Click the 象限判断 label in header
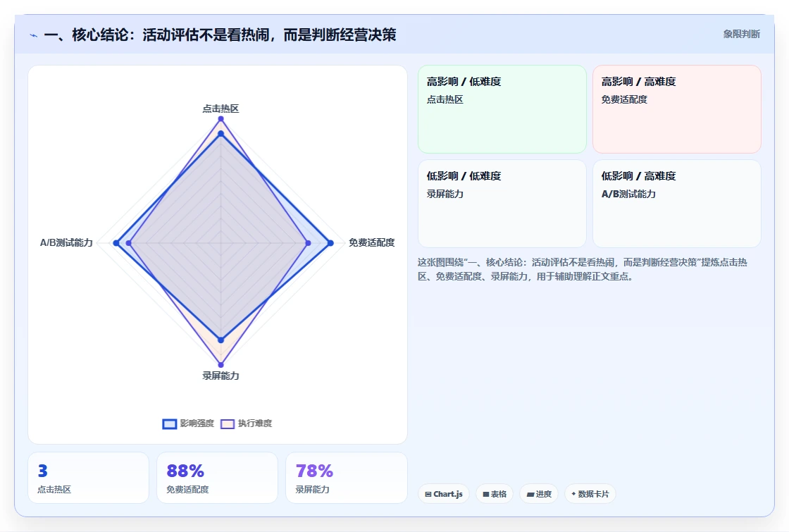The width and height of the screenshot is (789, 532). coord(742,35)
